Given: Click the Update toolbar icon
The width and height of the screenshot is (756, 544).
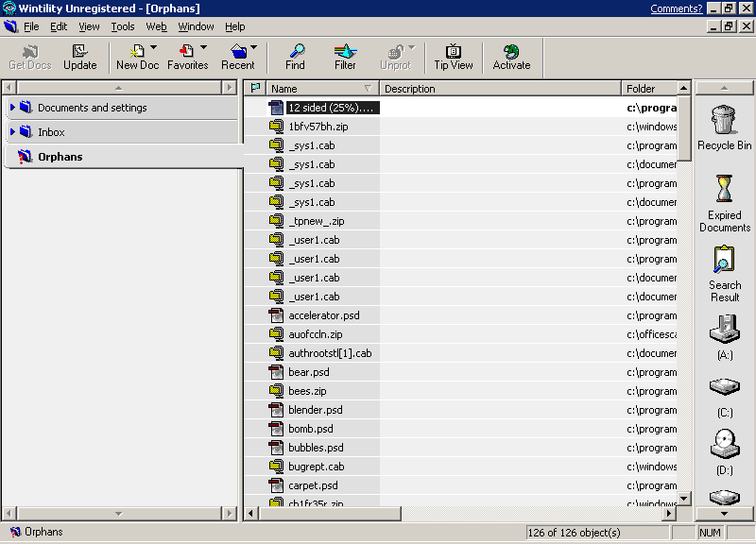Looking at the screenshot, I should pos(79,58).
